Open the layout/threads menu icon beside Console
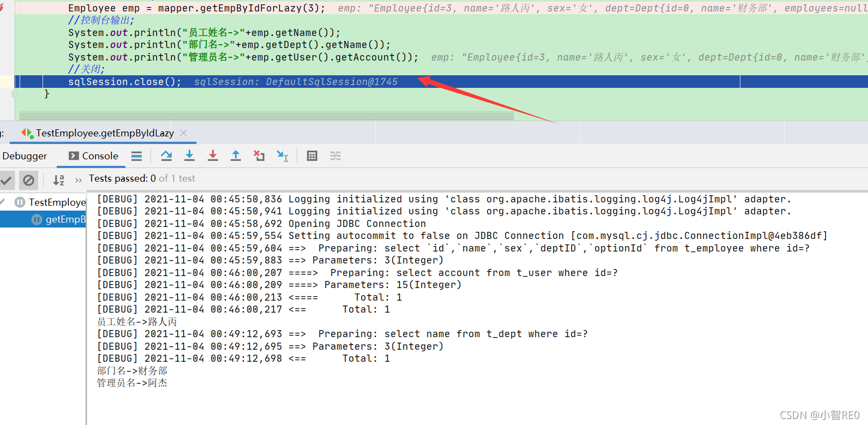 (x=136, y=156)
